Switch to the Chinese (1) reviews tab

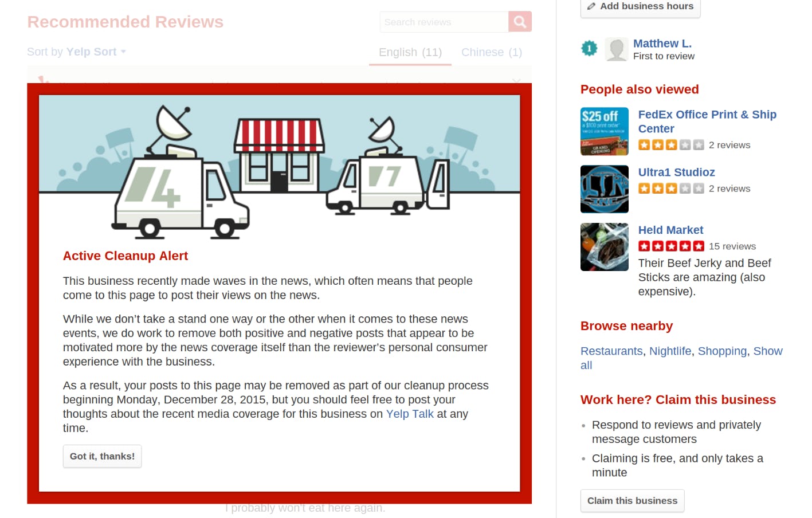pyautogui.click(x=491, y=52)
